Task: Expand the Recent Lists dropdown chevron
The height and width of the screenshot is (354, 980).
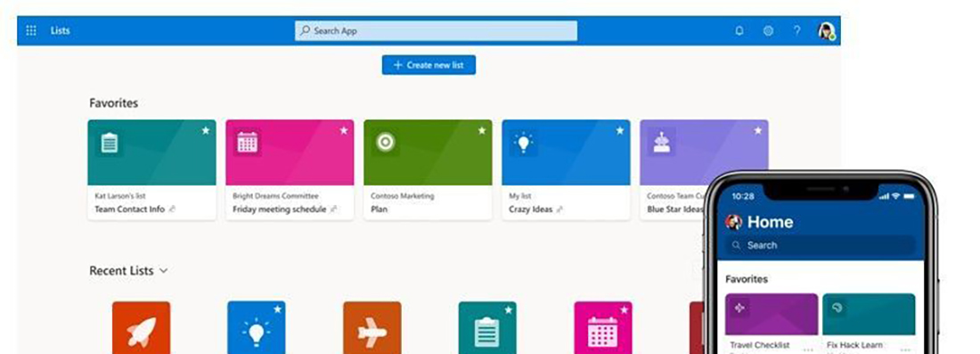Action: pyautogui.click(x=164, y=271)
